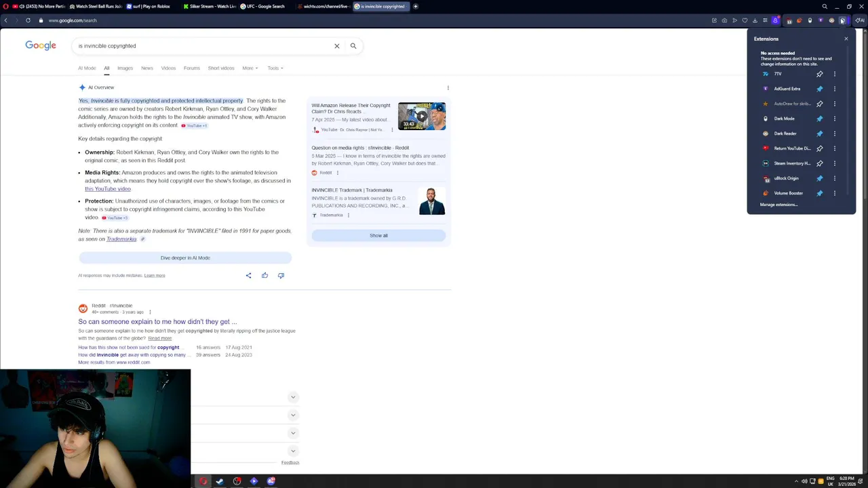868x488 pixels.
Task: Expand the More search filter dropdown
Action: pyautogui.click(x=250, y=68)
